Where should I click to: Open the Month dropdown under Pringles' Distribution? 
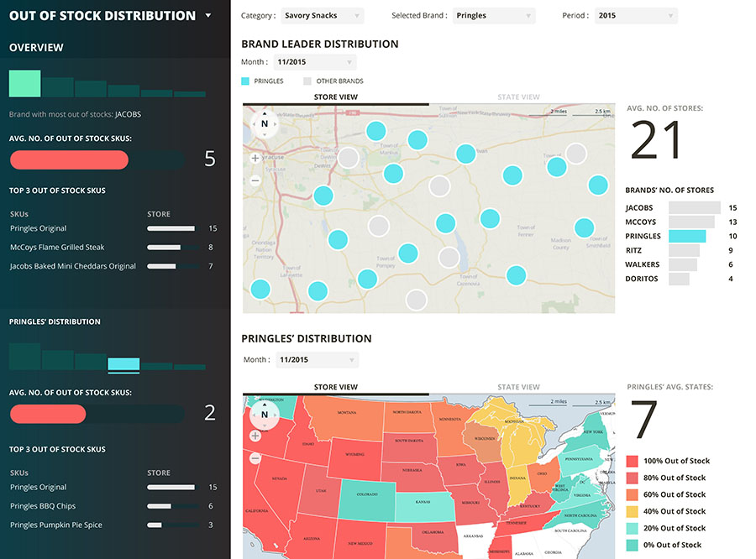click(x=318, y=360)
